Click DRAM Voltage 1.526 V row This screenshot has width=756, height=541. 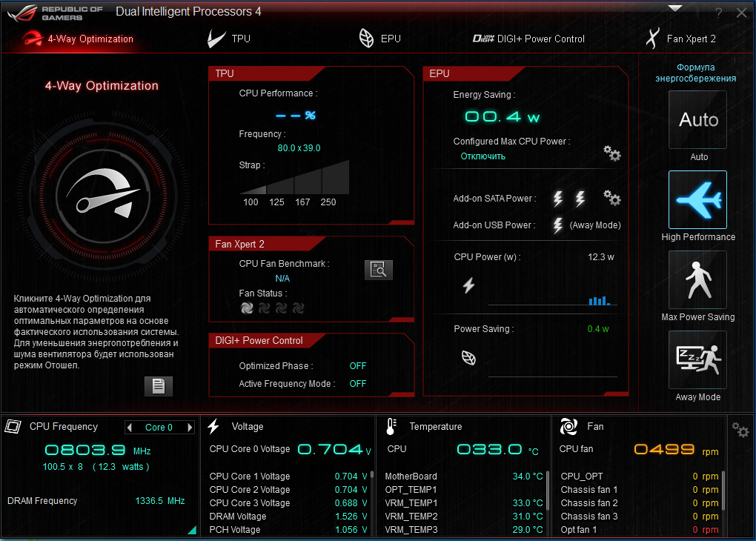[x=288, y=517]
